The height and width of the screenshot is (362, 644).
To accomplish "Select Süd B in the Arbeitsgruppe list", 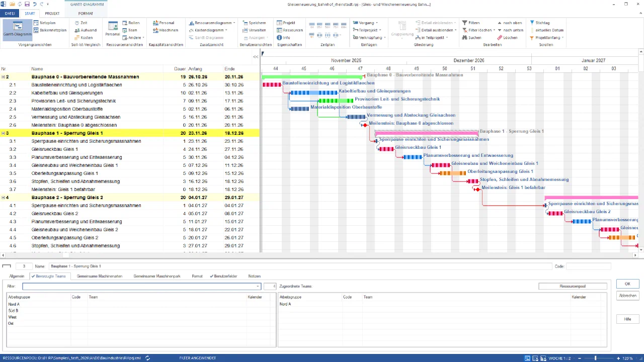I will point(13,311).
